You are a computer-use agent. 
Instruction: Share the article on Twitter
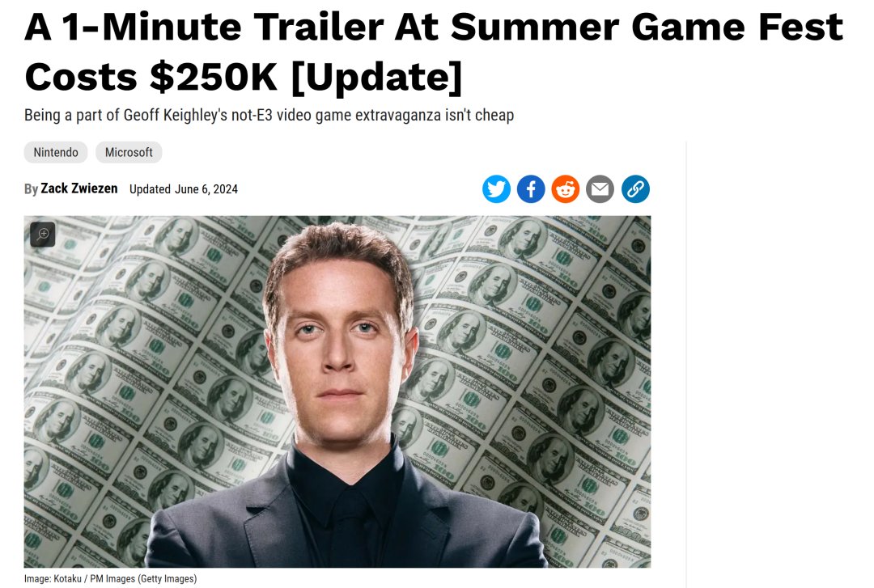(x=496, y=189)
